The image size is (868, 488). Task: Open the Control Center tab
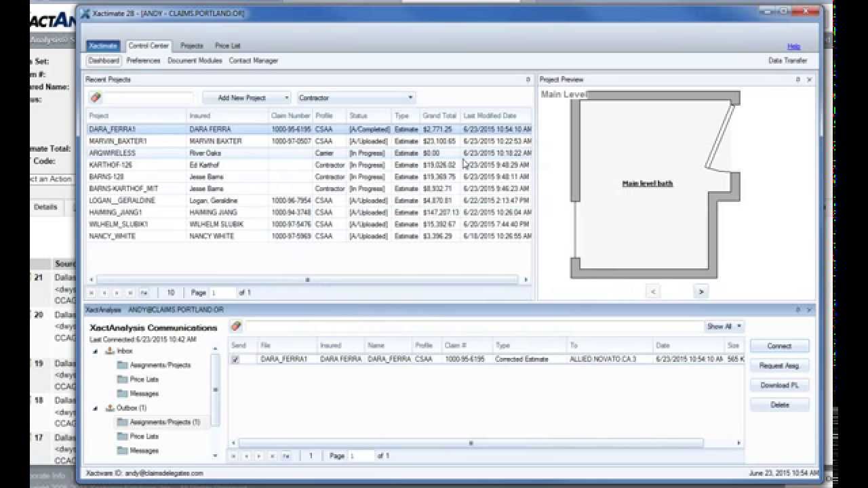point(149,45)
